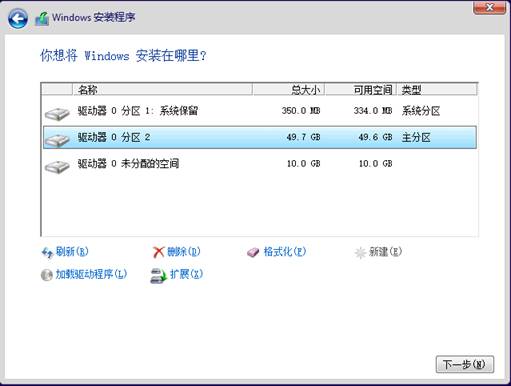Click the pink eraser format icon
511x386 pixels.
point(253,252)
